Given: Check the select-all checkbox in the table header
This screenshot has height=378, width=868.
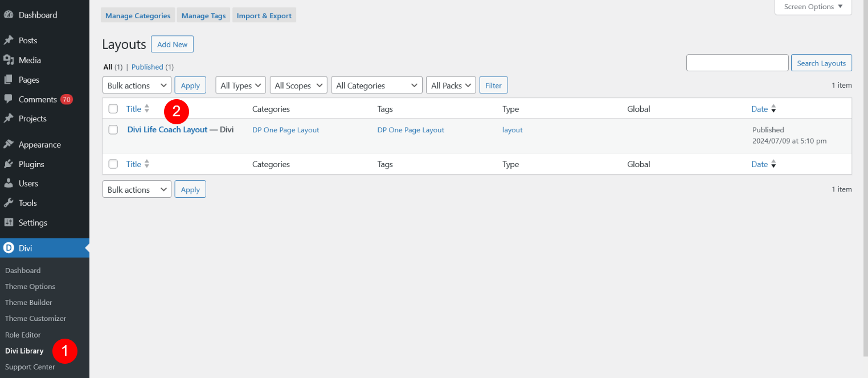Looking at the screenshot, I should [113, 108].
